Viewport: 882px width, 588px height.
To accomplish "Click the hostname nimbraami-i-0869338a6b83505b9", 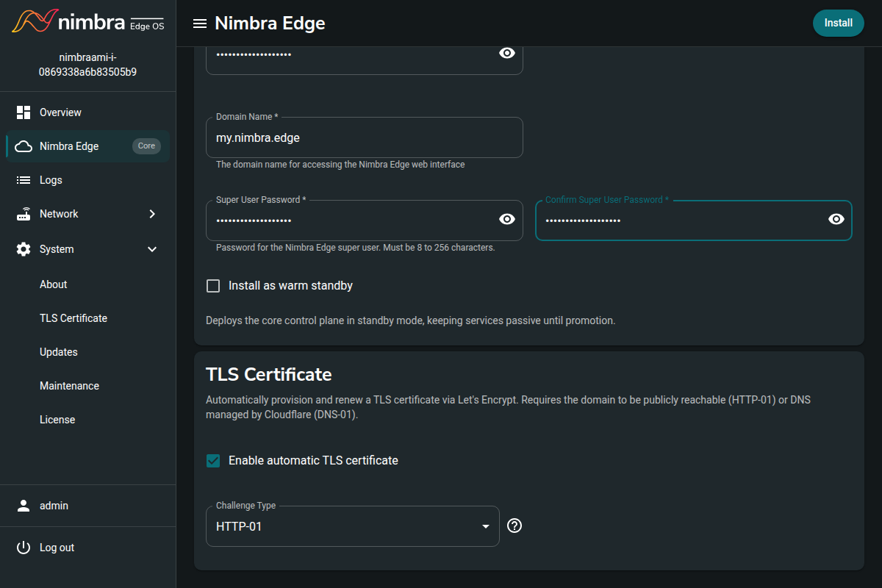I will pyautogui.click(x=88, y=65).
